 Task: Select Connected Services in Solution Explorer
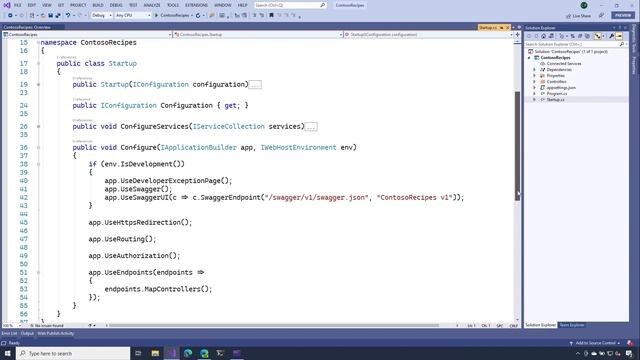(x=564, y=64)
